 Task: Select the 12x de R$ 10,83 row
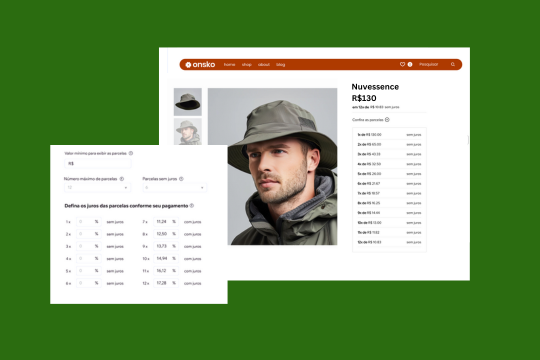[389, 242]
